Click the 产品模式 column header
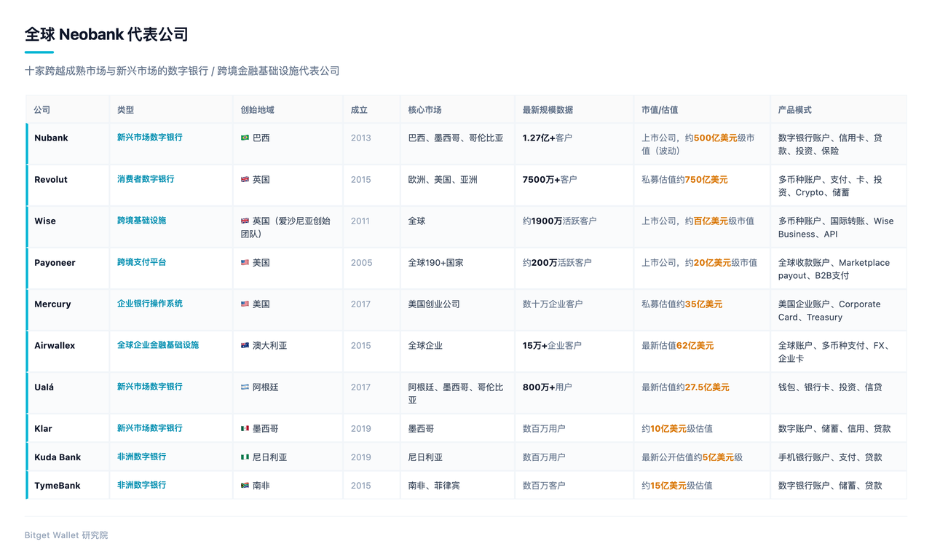Image resolution: width=932 pixels, height=560 pixels. point(795,110)
